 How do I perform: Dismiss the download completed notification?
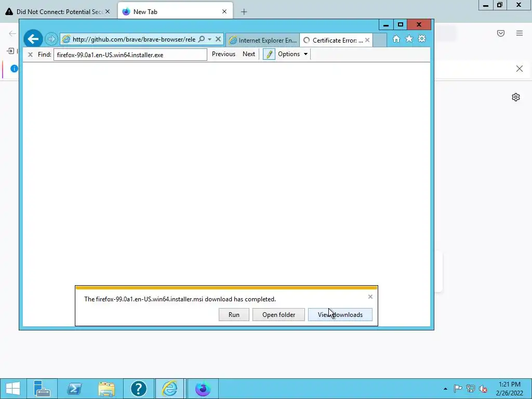pyautogui.click(x=370, y=297)
